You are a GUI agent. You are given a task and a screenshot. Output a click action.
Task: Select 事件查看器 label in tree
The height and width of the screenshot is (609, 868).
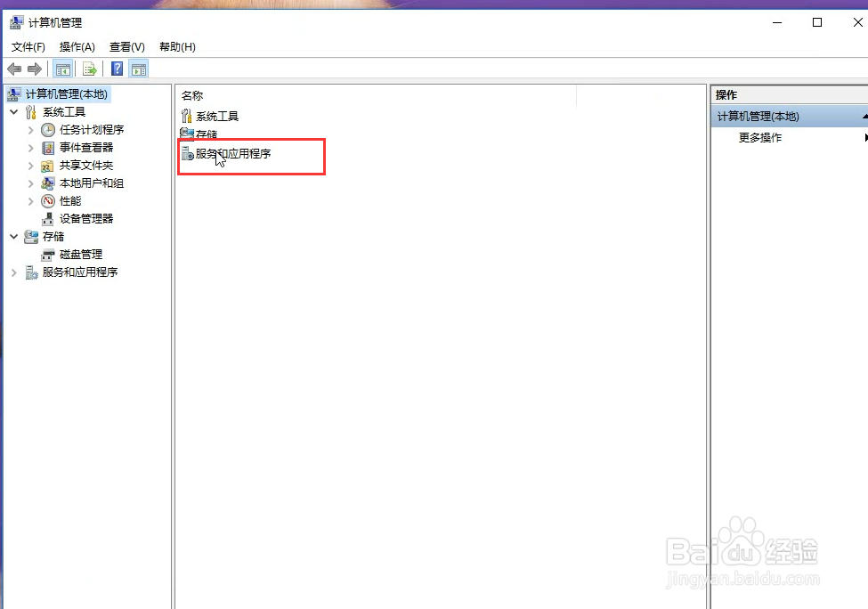click(x=86, y=148)
